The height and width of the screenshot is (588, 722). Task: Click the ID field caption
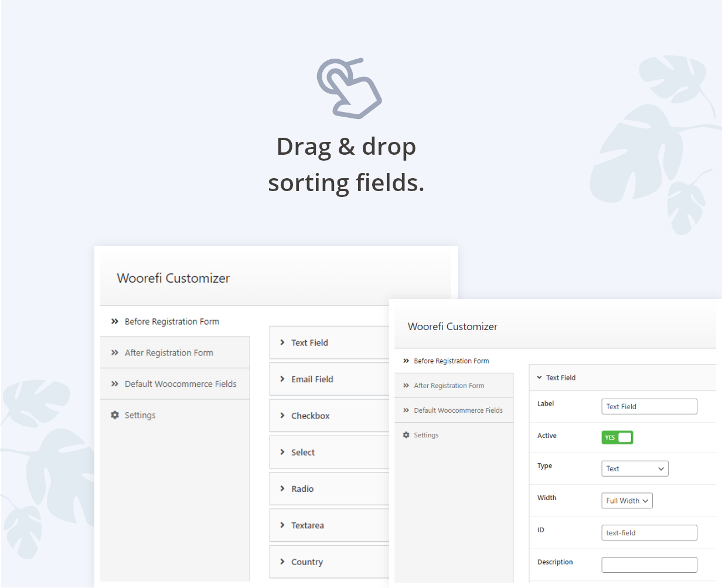541,530
